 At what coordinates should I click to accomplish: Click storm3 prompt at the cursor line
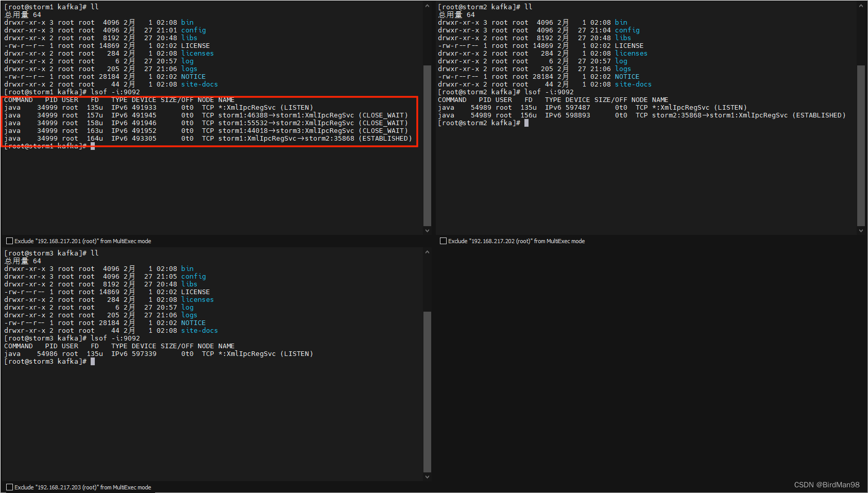(45, 362)
